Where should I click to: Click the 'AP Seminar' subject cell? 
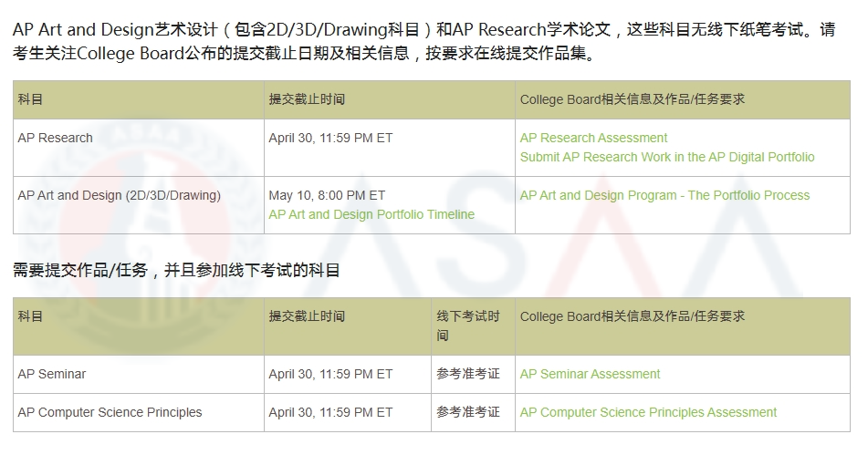pos(139,374)
